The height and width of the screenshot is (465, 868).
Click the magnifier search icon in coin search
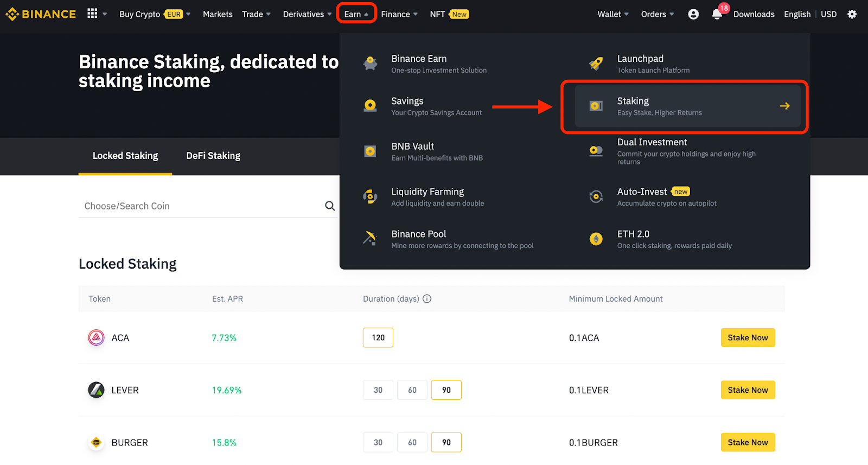pos(330,206)
